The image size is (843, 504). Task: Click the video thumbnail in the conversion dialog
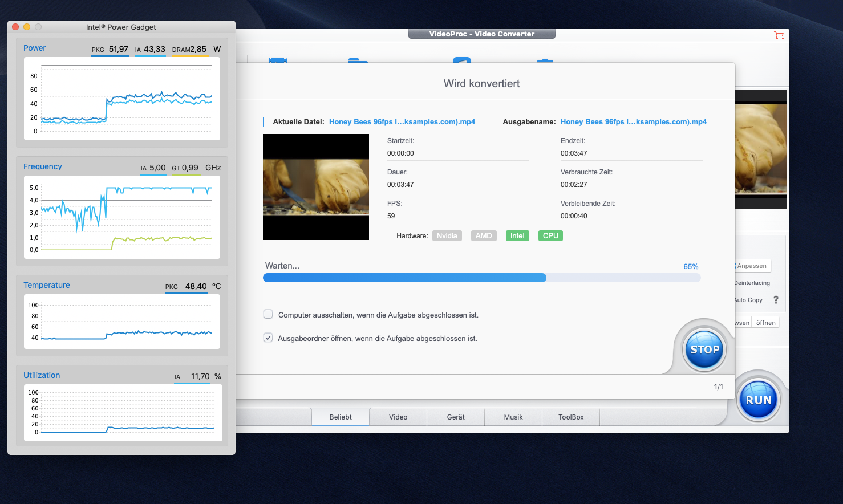pyautogui.click(x=316, y=187)
